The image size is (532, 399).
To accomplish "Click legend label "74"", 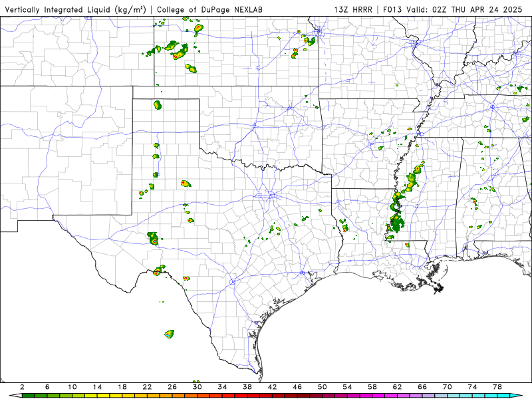I will click(x=472, y=387).
